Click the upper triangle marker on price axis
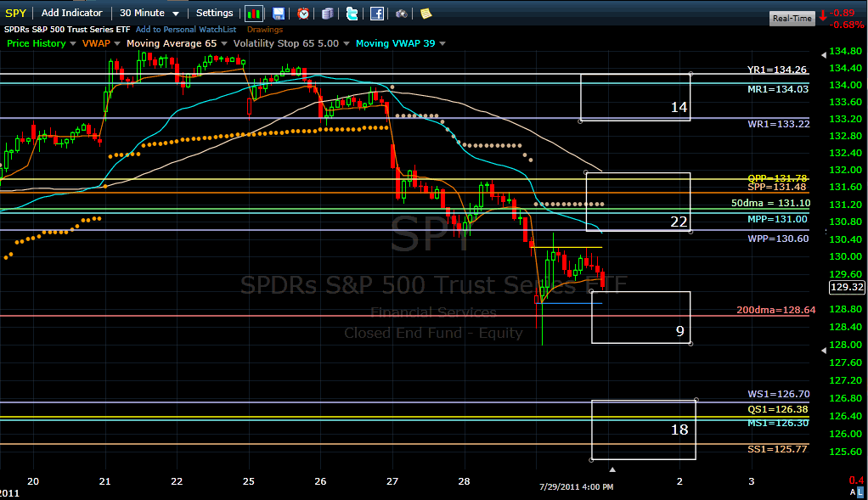Viewport: 868px width, 500px height. (824, 55)
